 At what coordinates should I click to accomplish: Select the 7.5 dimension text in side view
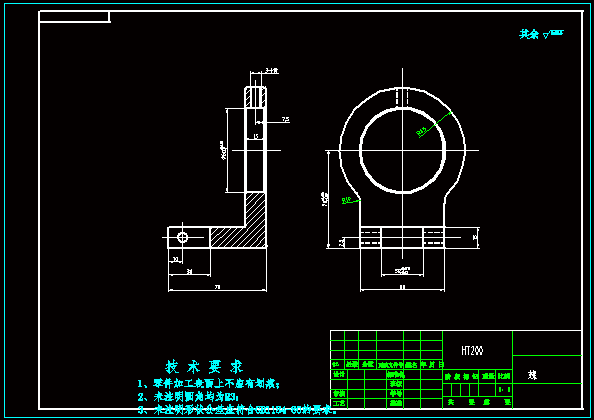286,120
